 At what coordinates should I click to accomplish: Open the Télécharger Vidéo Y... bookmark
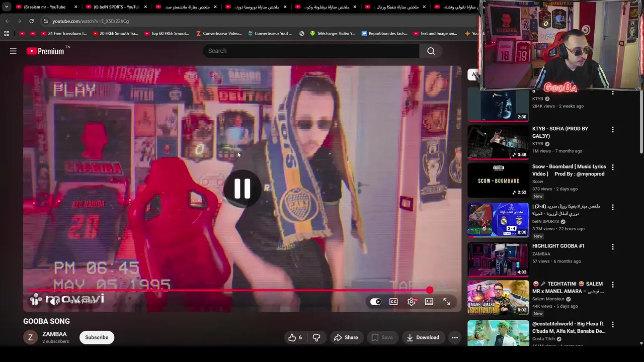(x=333, y=34)
